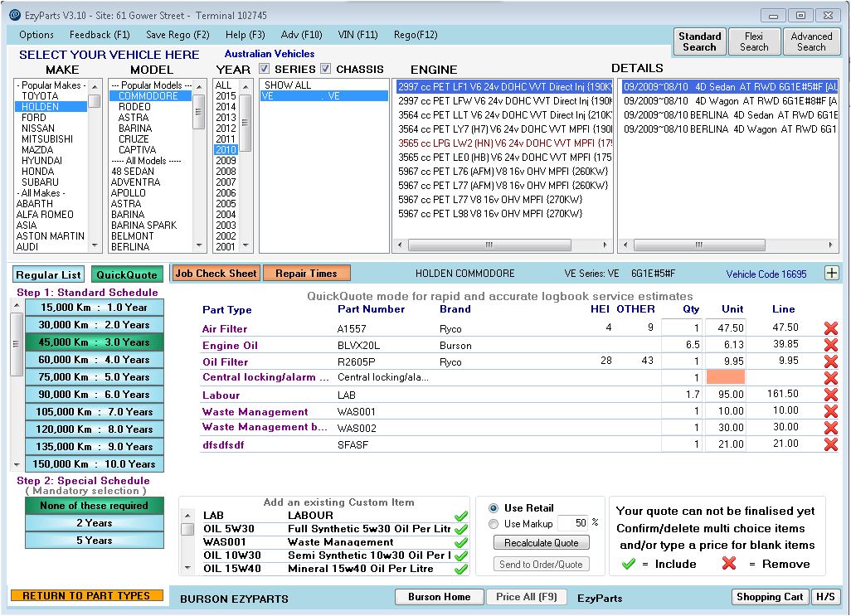Viewport: 851px width, 616px height.
Task: Remove the Oil Filter line item
Action: pyautogui.click(x=830, y=361)
